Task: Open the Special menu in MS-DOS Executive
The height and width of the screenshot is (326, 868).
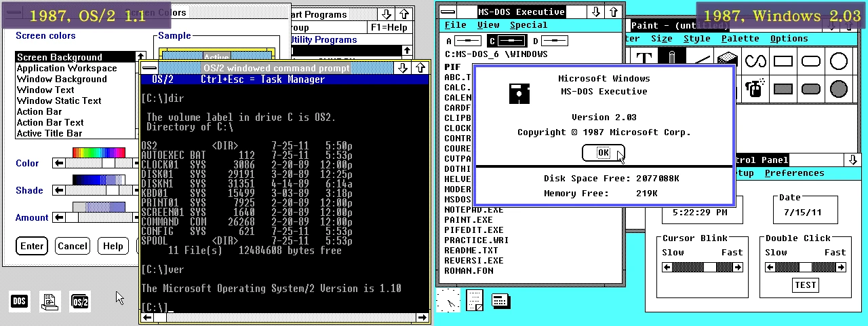Action: pos(528,25)
